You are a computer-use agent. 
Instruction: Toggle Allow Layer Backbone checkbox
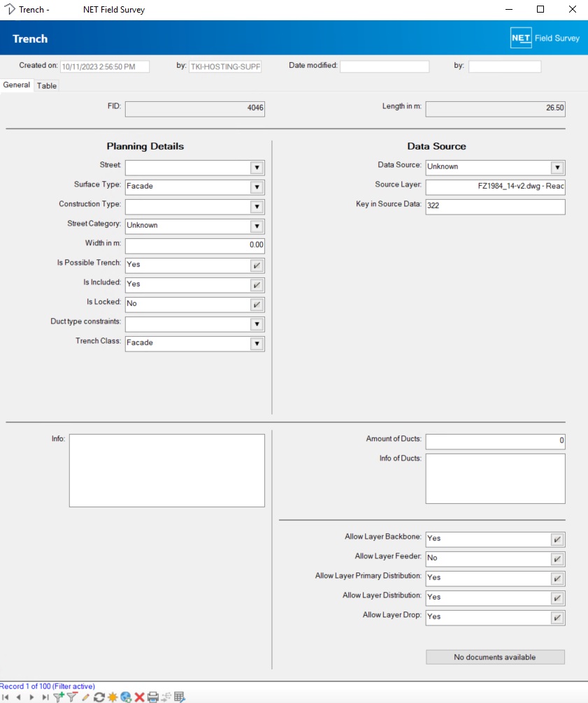(x=557, y=539)
